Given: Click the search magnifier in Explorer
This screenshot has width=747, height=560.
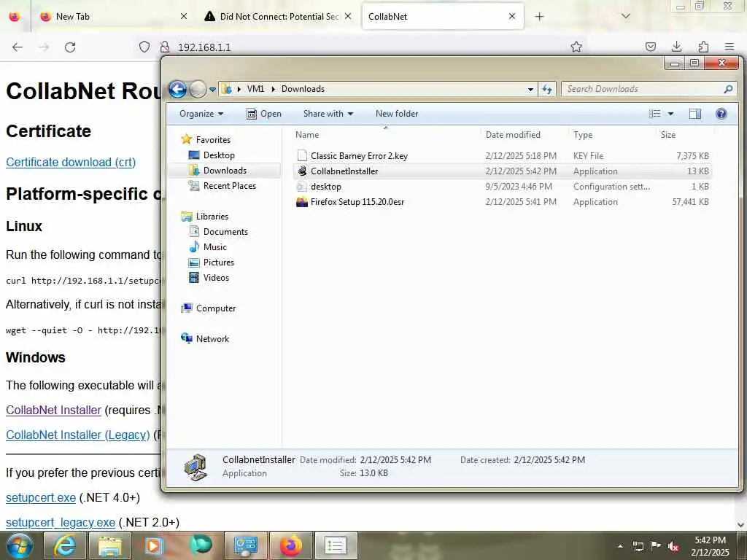Looking at the screenshot, I should [x=728, y=89].
